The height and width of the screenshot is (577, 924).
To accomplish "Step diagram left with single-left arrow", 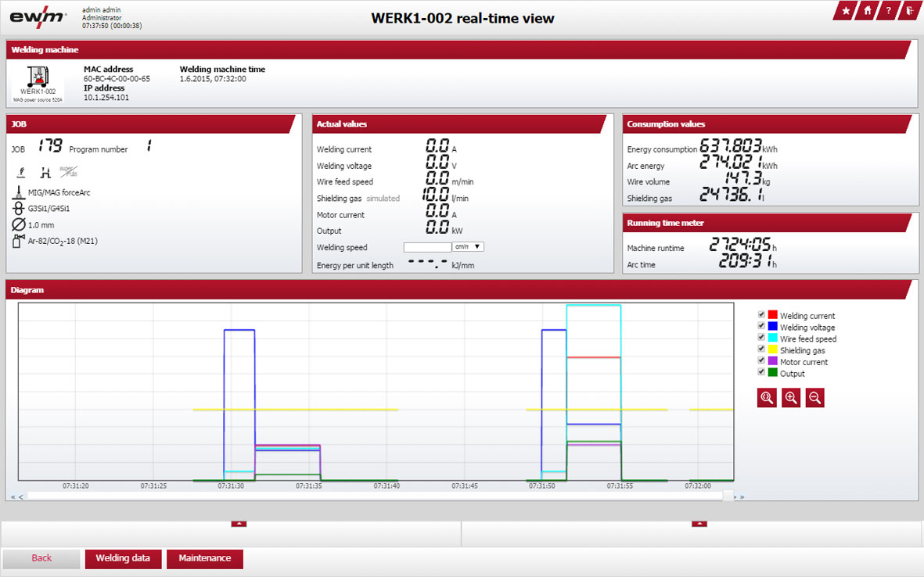I will click(x=20, y=497).
